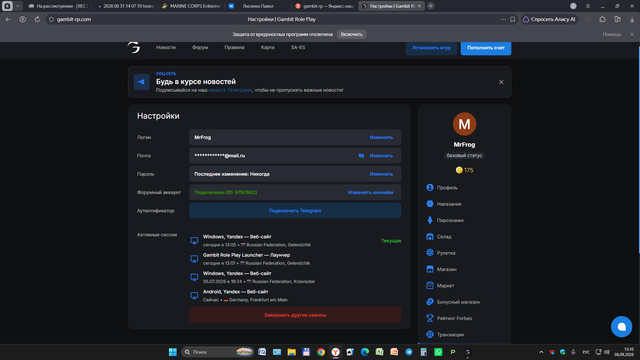
Task: Open browser tab list dropdown arrow
Action: coord(18,6)
